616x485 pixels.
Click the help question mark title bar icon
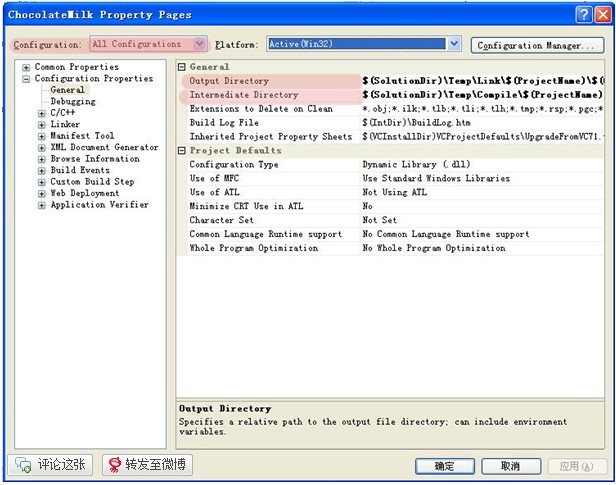click(584, 15)
